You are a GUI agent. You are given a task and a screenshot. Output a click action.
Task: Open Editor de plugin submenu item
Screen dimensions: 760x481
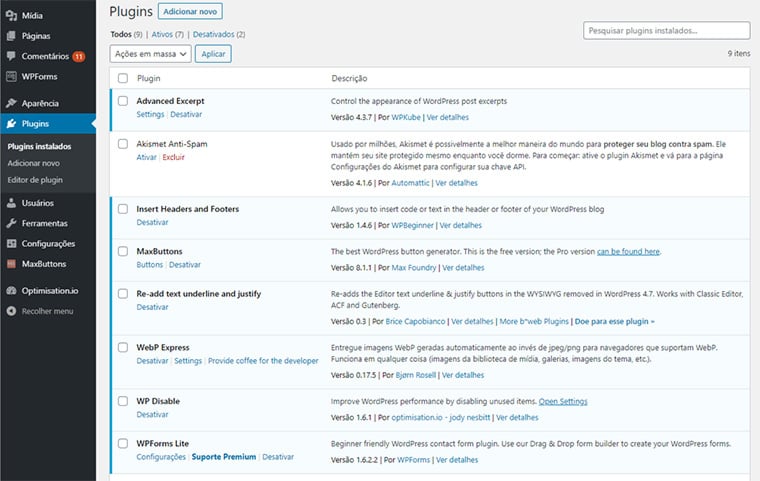click(35, 180)
